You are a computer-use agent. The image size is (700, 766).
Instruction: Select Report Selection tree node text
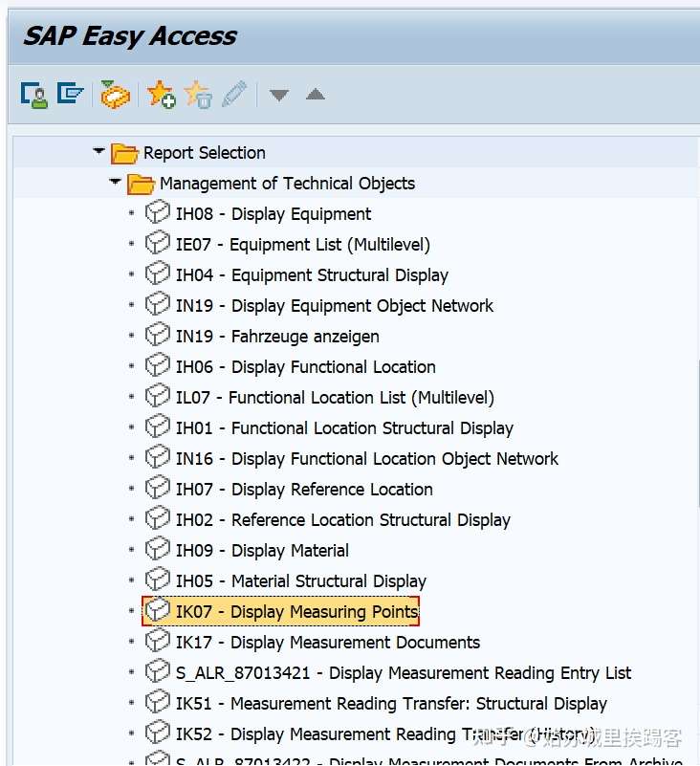[x=205, y=153]
